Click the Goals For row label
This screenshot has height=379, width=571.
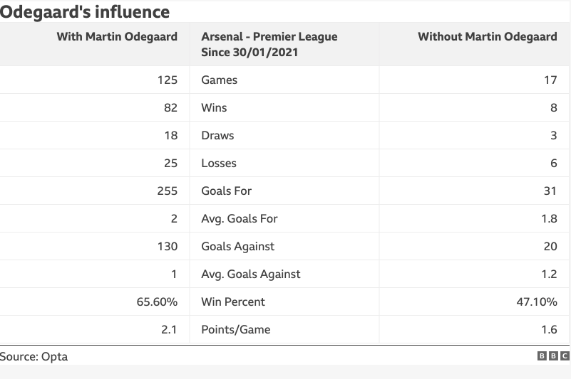[227, 191]
